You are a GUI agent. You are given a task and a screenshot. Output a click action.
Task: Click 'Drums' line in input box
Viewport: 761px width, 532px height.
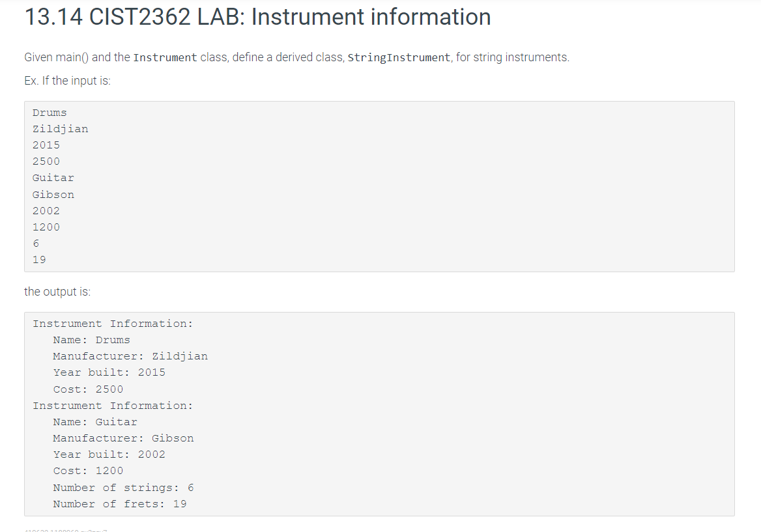click(50, 113)
